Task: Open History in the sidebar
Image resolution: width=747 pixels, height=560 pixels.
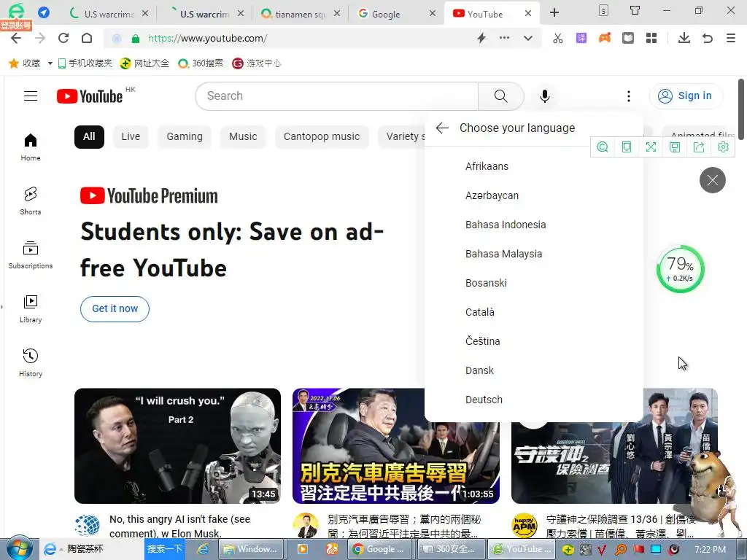Action: [31, 363]
